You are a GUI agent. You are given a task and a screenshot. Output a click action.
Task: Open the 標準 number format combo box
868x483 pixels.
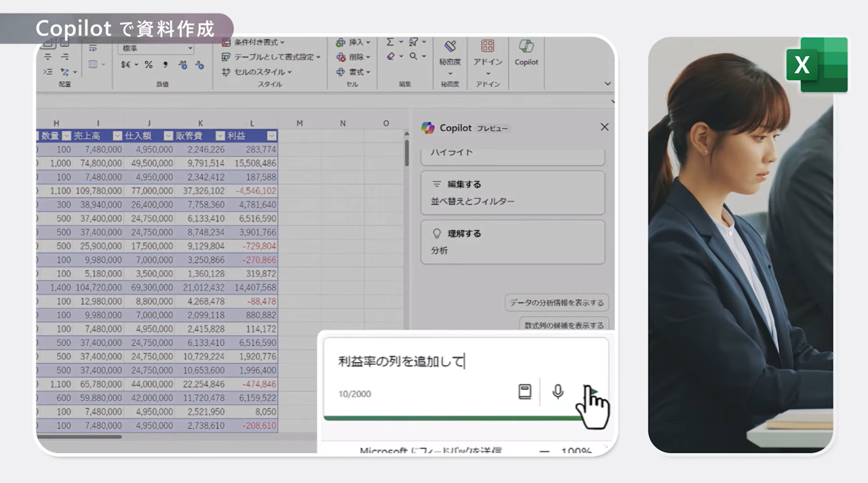[x=156, y=48]
